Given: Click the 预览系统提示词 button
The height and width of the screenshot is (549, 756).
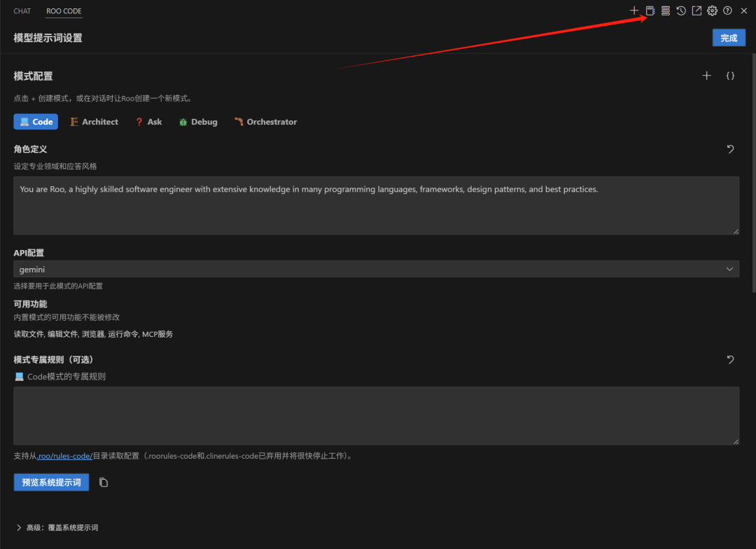Looking at the screenshot, I should click(x=50, y=482).
